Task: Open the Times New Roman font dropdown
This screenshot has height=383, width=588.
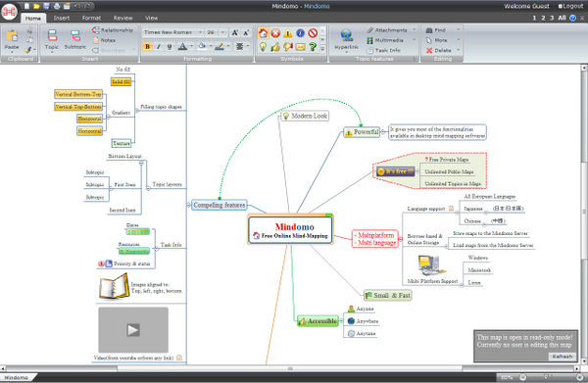Action: [200, 32]
